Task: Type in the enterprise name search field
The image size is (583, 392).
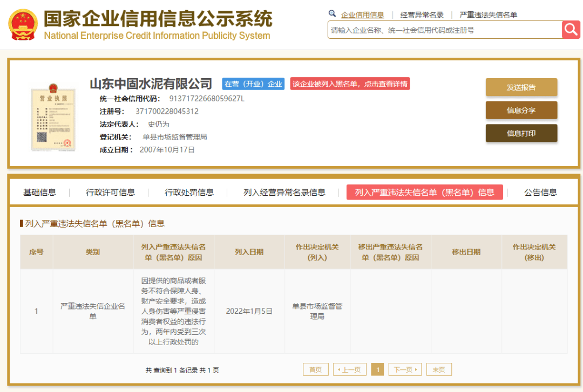Action: 444,30
